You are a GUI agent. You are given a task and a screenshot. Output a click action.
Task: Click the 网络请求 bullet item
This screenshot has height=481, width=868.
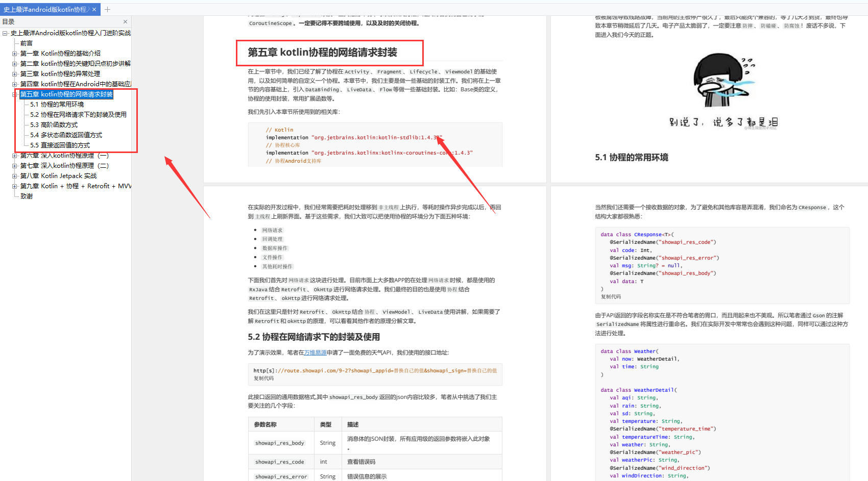click(x=272, y=230)
